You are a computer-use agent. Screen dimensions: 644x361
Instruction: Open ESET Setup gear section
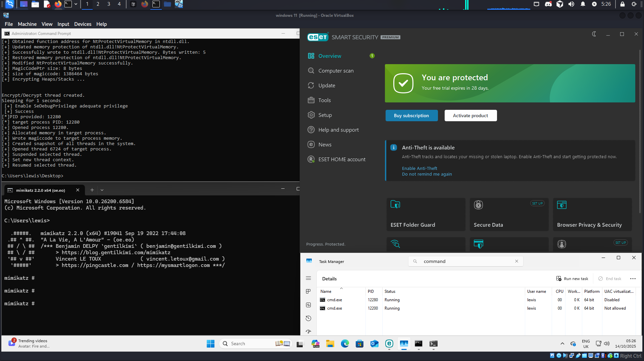325,115
